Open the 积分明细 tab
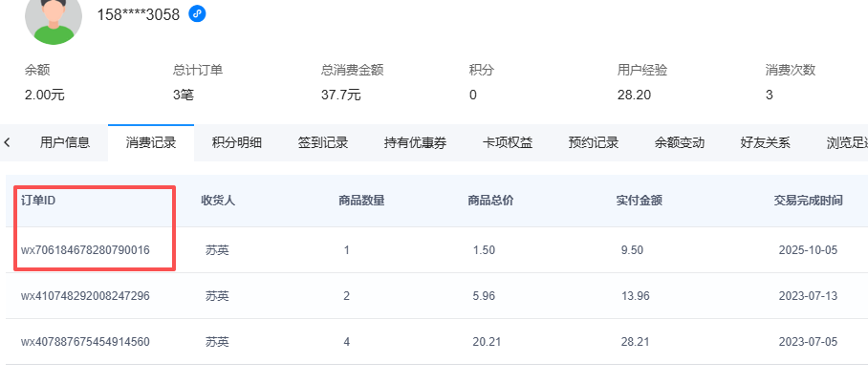The width and height of the screenshot is (868, 384). [237, 143]
